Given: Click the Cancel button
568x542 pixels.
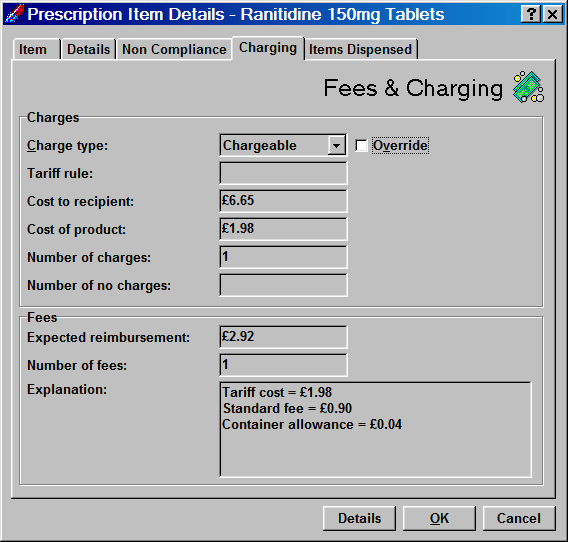Looking at the screenshot, I should tap(519, 518).
